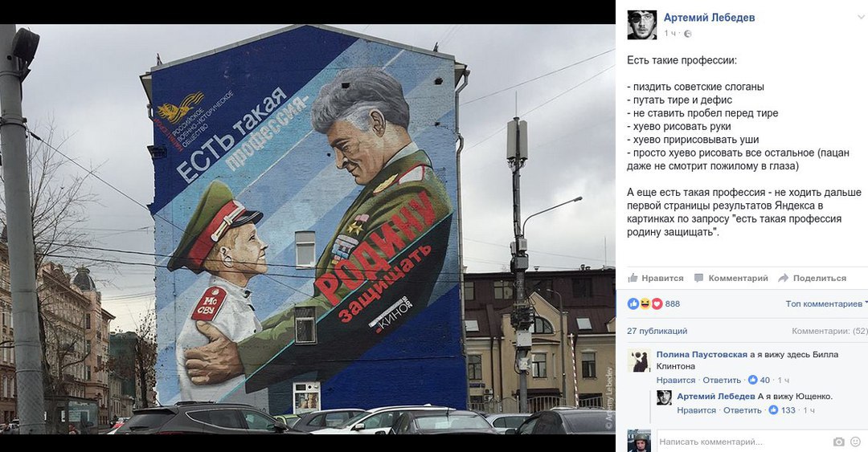Open the emoji smiley picker in comment box
868x452 pixels.
point(856,442)
